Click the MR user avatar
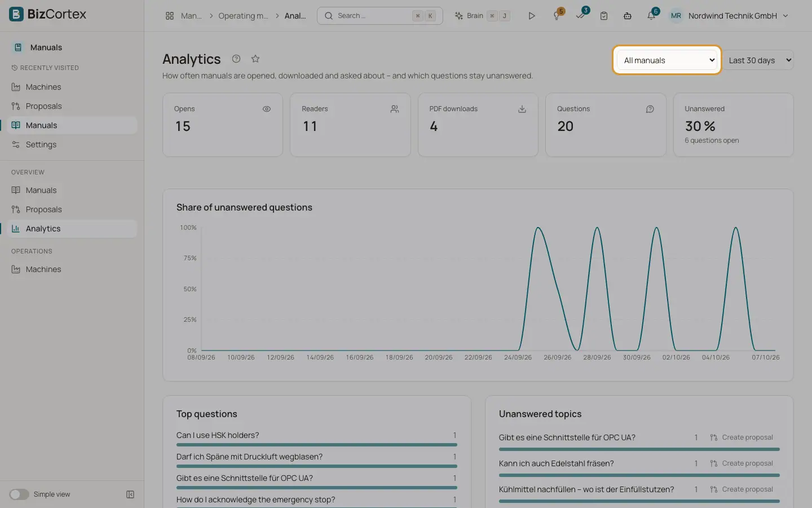Image resolution: width=812 pixels, height=508 pixels. tap(676, 16)
